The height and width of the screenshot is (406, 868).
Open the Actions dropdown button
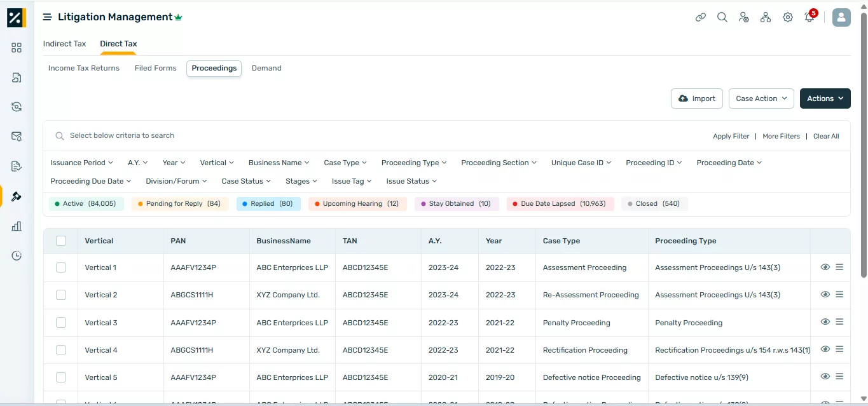(x=825, y=98)
